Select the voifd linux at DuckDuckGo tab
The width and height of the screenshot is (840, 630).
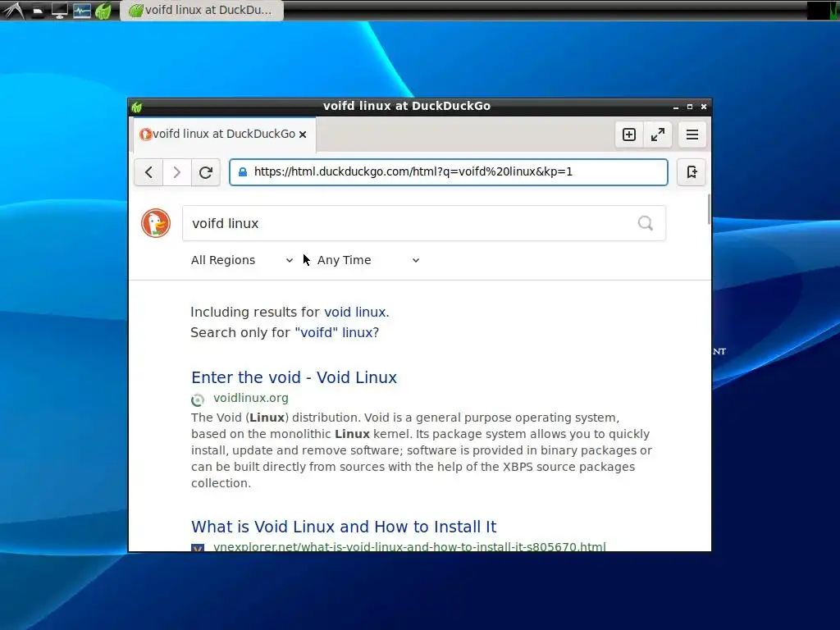[224, 135]
